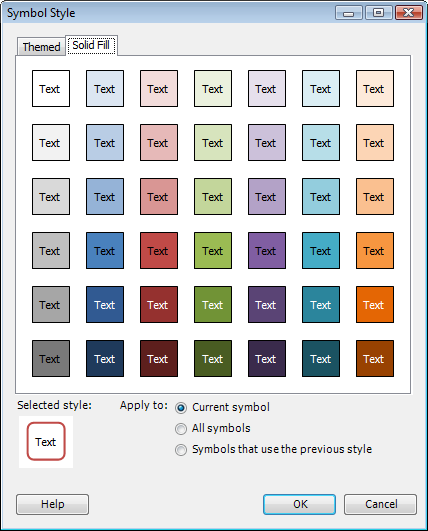
Task: Close the Symbol Style window
Action: (409, 13)
